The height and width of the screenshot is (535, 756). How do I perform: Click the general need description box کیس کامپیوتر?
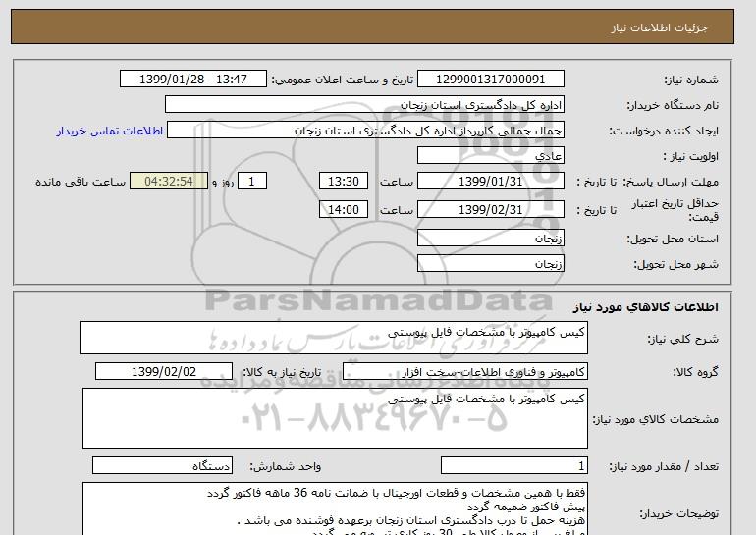pyautogui.click(x=334, y=338)
